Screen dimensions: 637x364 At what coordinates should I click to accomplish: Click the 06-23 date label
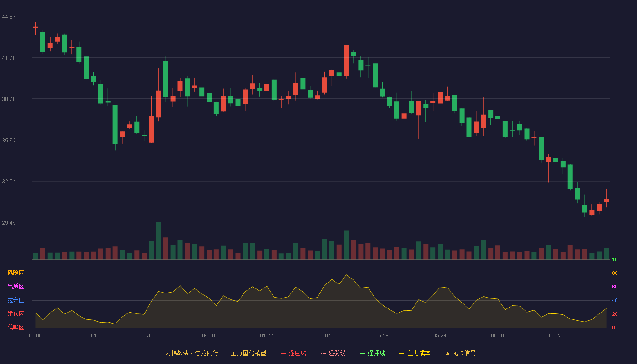[555, 335]
